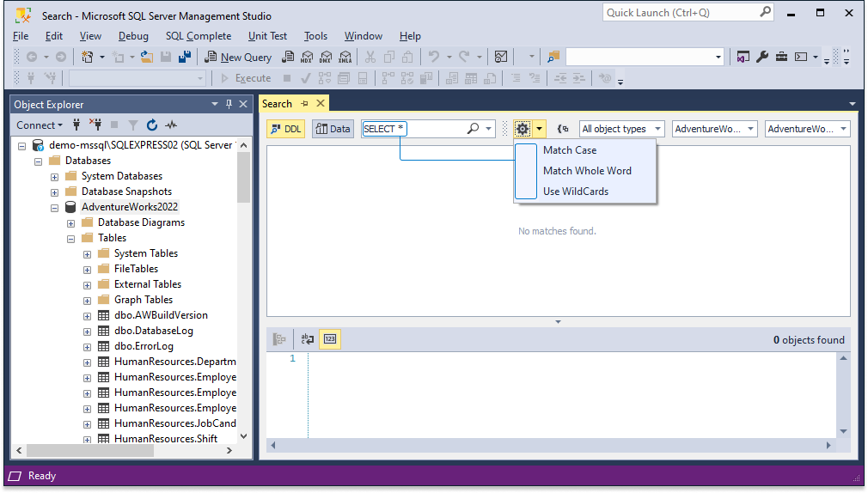Expand the System Tables folder
Screen dimensions: 868x493
point(87,254)
